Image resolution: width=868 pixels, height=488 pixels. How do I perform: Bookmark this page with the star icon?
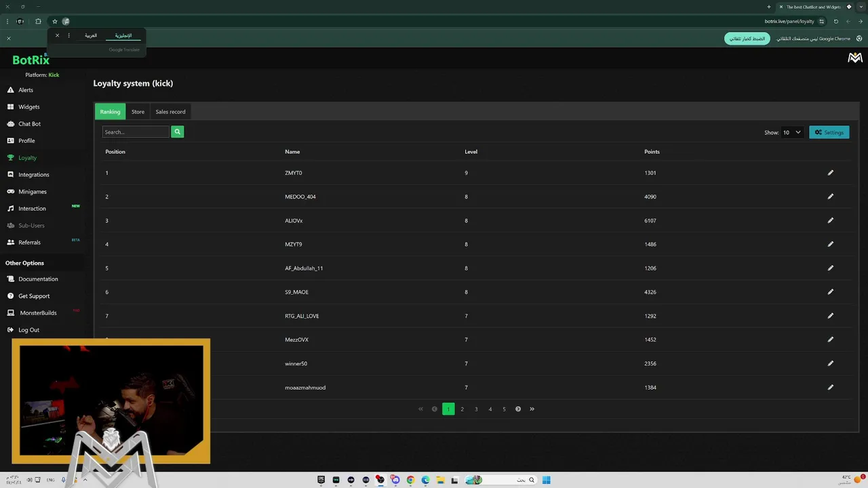point(55,21)
